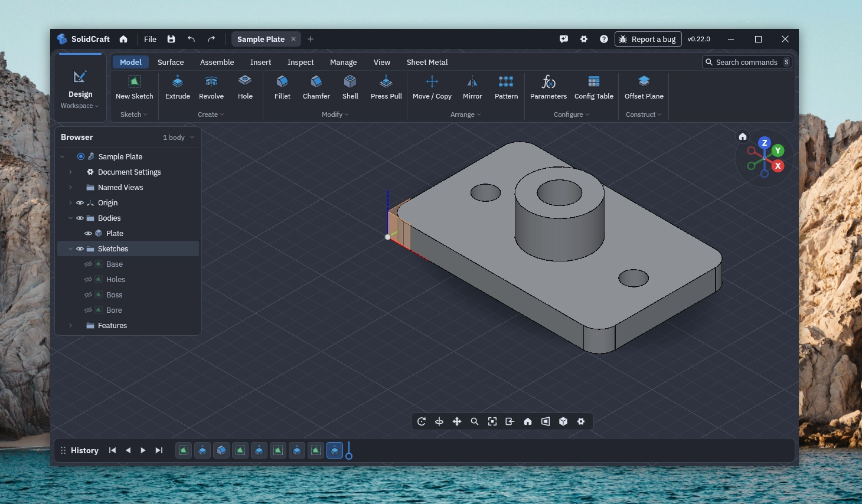862x504 pixels.
Task: Select the Chamfer tool
Action: coord(316,87)
